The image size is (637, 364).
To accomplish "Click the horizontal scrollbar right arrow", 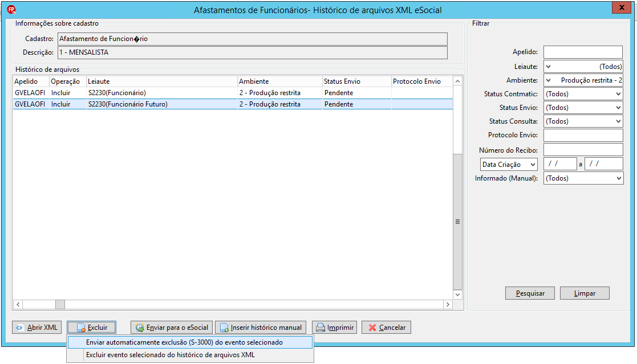I will coord(448,304).
